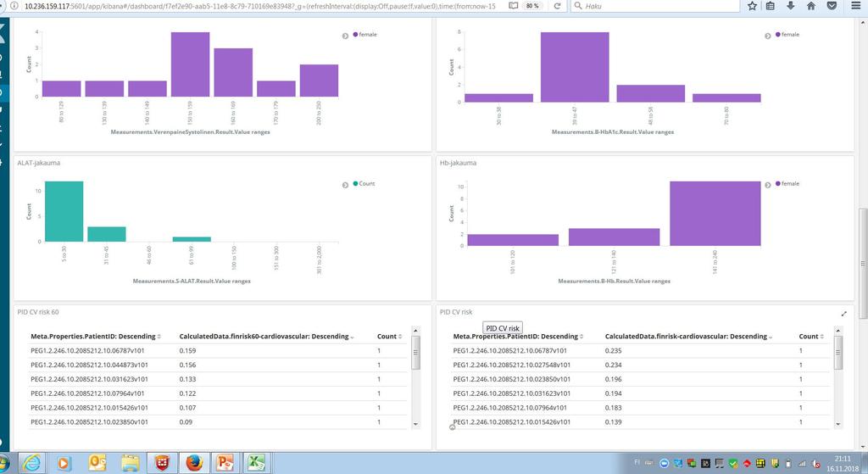
Task: Switch to Excel in the taskbar
Action: [256, 462]
